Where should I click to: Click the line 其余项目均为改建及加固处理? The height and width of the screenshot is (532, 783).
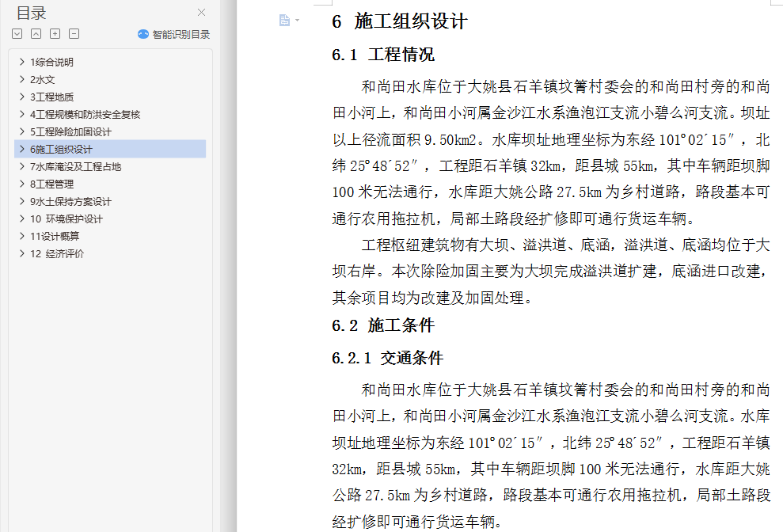tap(432, 298)
